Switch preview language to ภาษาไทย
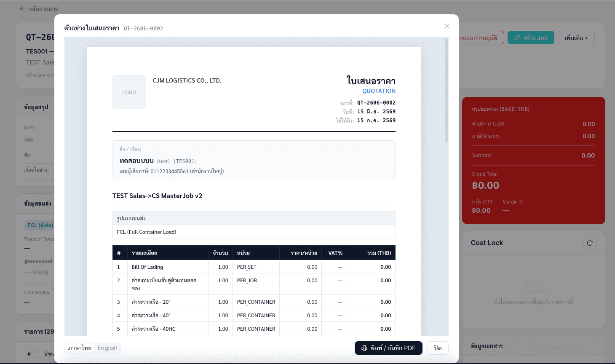The height and width of the screenshot is (364, 615). click(x=80, y=348)
